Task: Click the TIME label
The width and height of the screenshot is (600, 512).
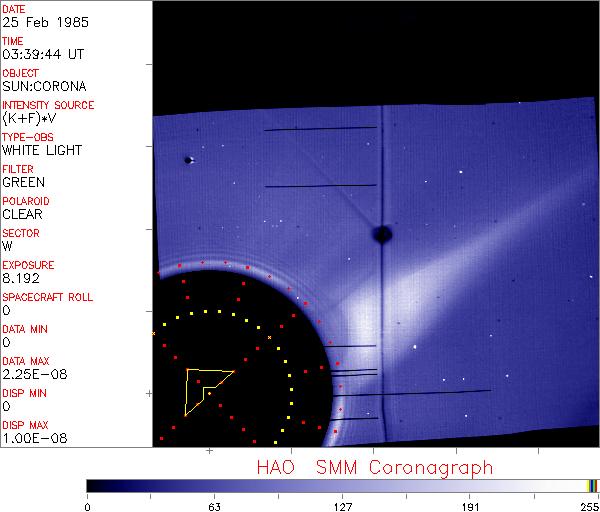Action: click(x=13, y=41)
